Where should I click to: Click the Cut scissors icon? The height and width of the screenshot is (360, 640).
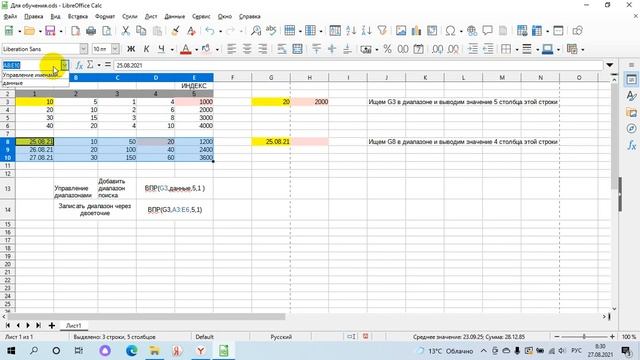point(126,31)
